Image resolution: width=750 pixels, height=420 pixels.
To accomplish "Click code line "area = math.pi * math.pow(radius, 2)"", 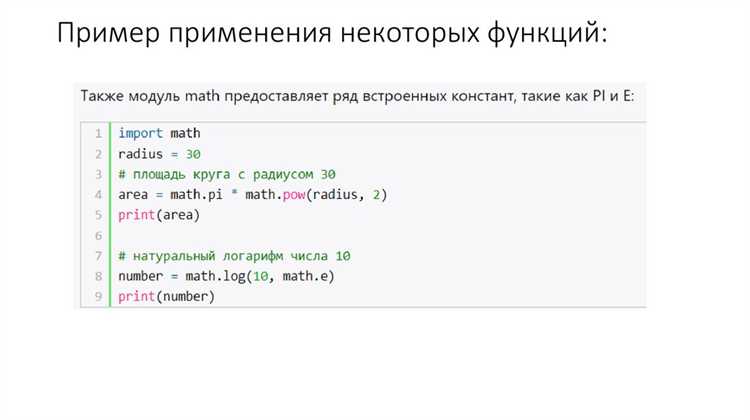I will click(253, 195).
